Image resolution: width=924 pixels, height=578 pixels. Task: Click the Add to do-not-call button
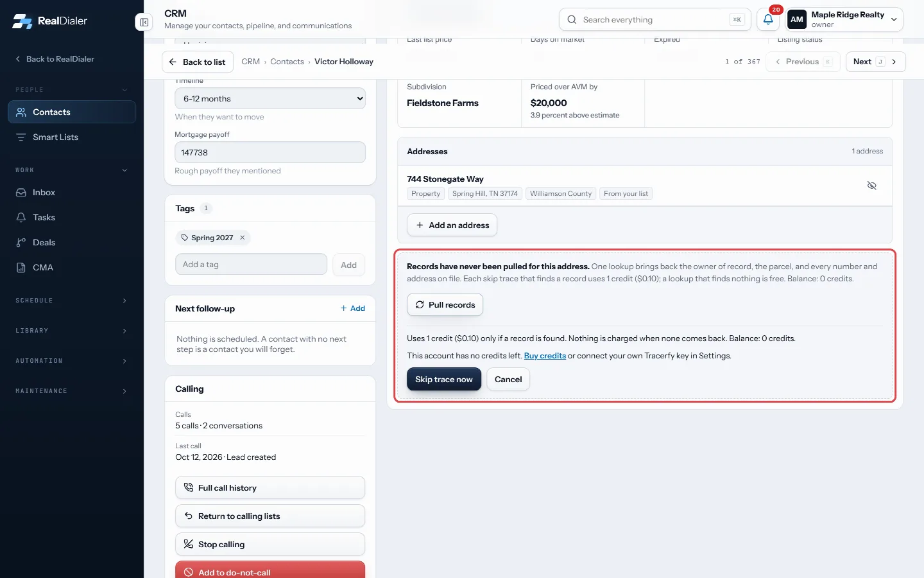point(270,570)
